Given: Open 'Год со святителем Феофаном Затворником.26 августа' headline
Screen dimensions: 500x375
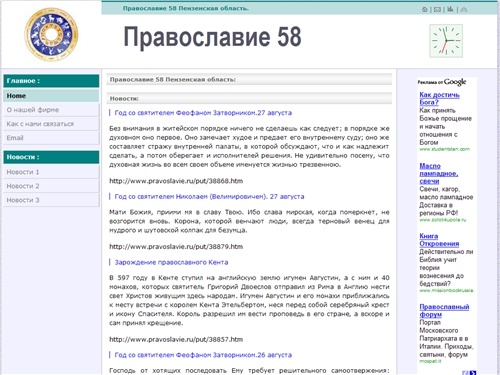Looking at the screenshot, I should coord(203,355).
